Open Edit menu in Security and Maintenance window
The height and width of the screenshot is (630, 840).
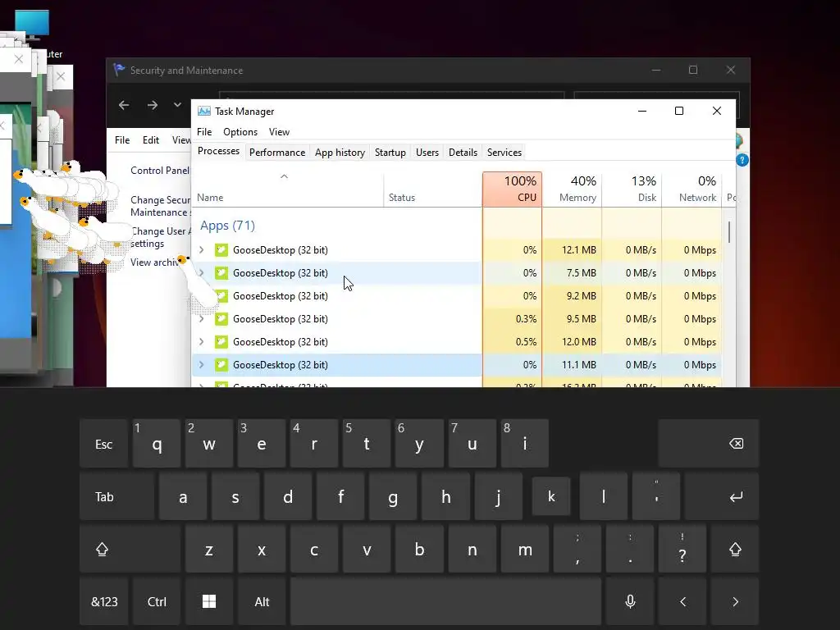click(151, 139)
